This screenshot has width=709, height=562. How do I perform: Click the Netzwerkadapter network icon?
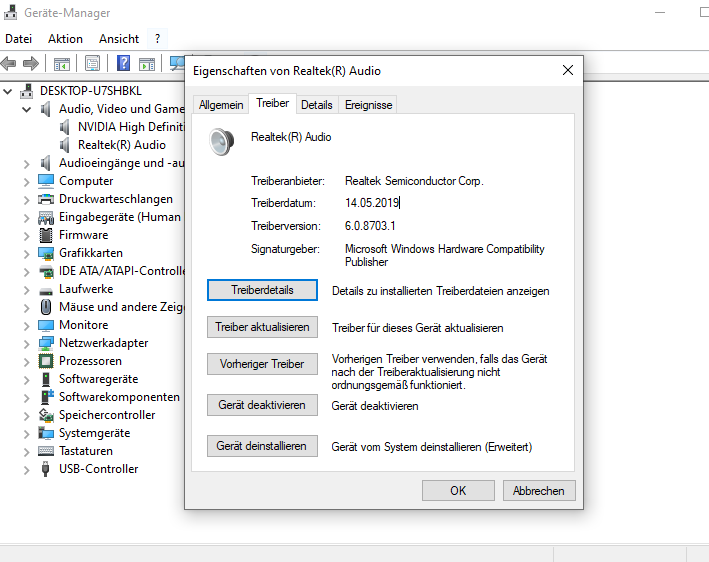click(x=46, y=344)
